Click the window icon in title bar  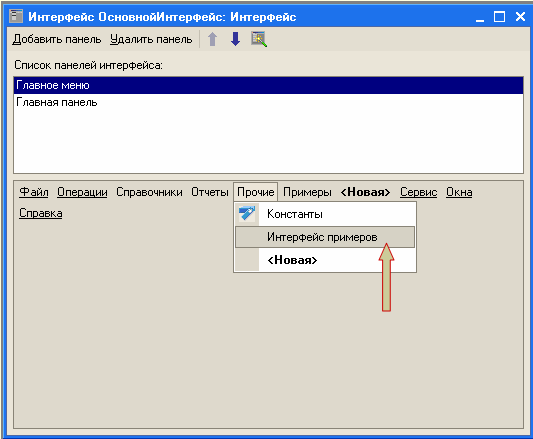16,16
